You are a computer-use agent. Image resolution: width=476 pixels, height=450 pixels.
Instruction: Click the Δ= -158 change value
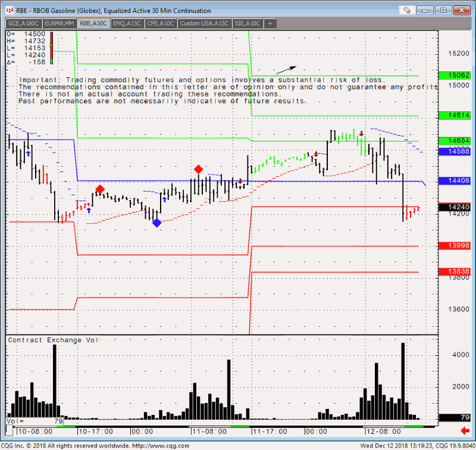click(x=26, y=62)
